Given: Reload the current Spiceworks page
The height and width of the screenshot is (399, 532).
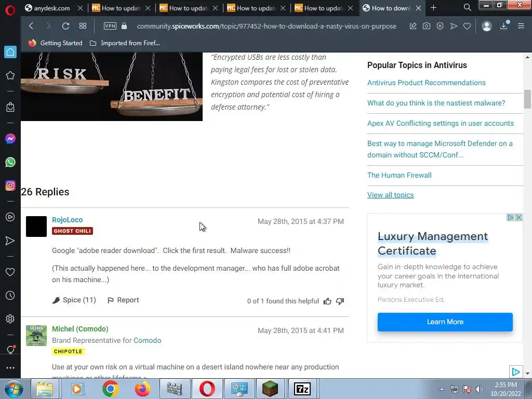Looking at the screenshot, I should tap(65, 26).
